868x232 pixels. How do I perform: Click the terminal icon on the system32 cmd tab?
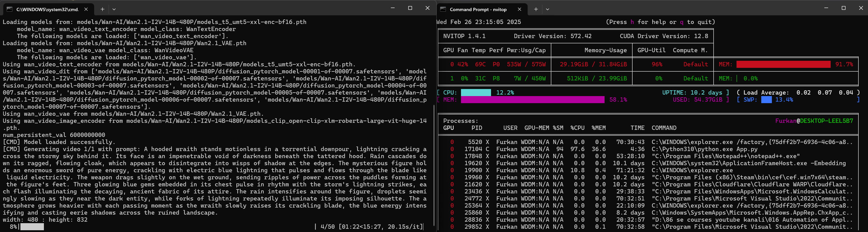pos(10,9)
